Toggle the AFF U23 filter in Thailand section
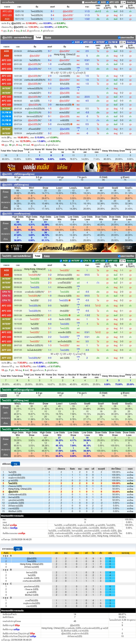The height and width of the screenshot is (644, 136). pos(107,261)
